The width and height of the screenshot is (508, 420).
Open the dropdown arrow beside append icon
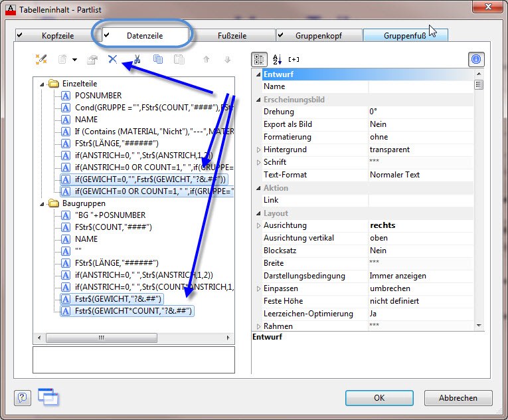75,60
